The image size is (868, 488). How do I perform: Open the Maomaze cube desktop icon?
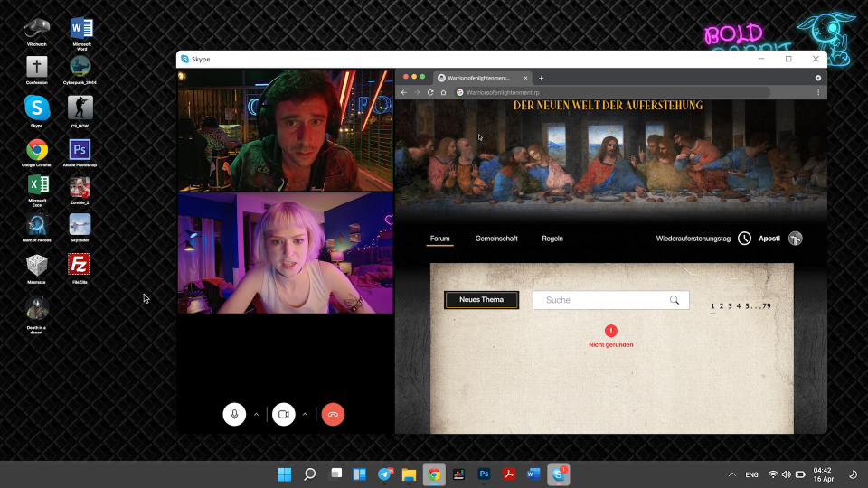(x=36, y=269)
